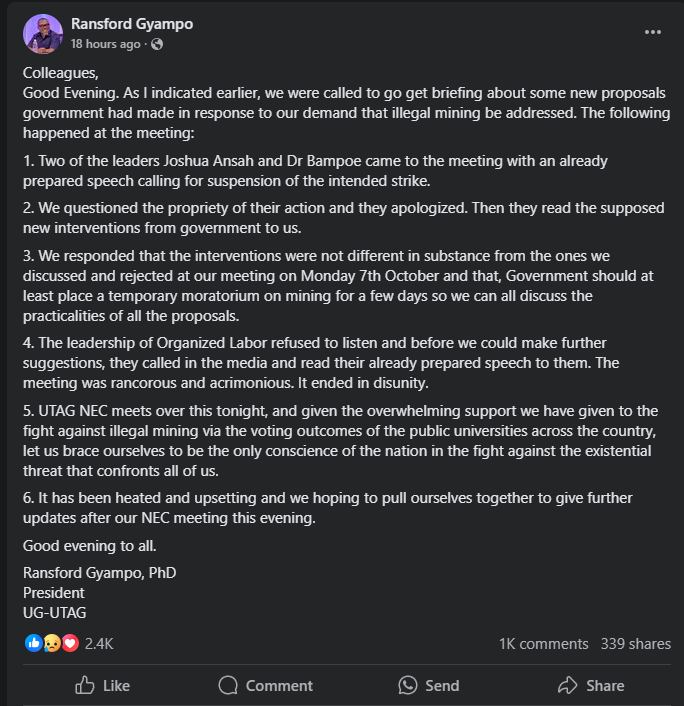The width and height of the screenshot is (684, 706).
Task: Click the "18 hours ago" timestamp
Action: click(105, 44)
